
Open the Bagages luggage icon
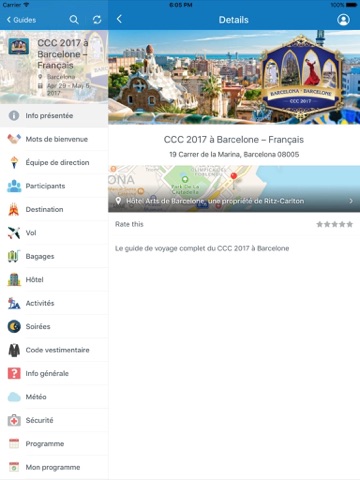[14, 256]
